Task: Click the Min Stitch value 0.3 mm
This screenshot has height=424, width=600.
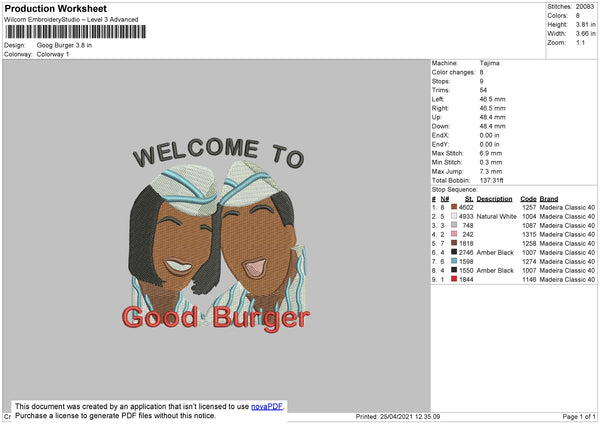Action: coord(491,162)
